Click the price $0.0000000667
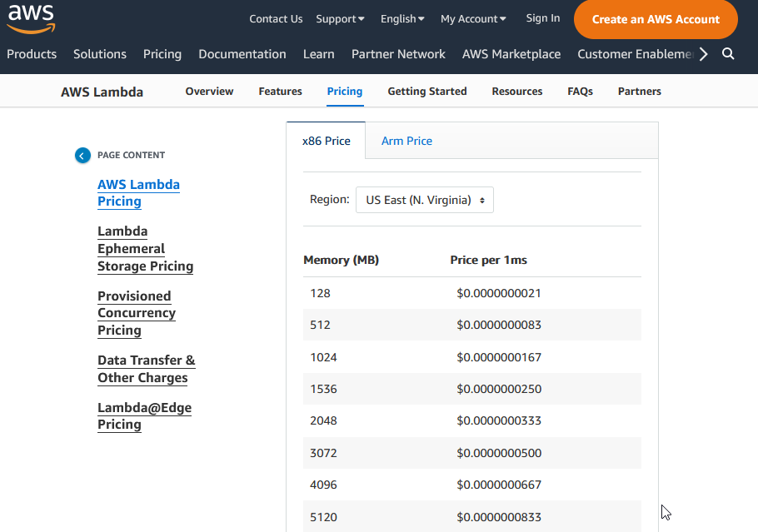758x532 pixels. tap(499, 485)
